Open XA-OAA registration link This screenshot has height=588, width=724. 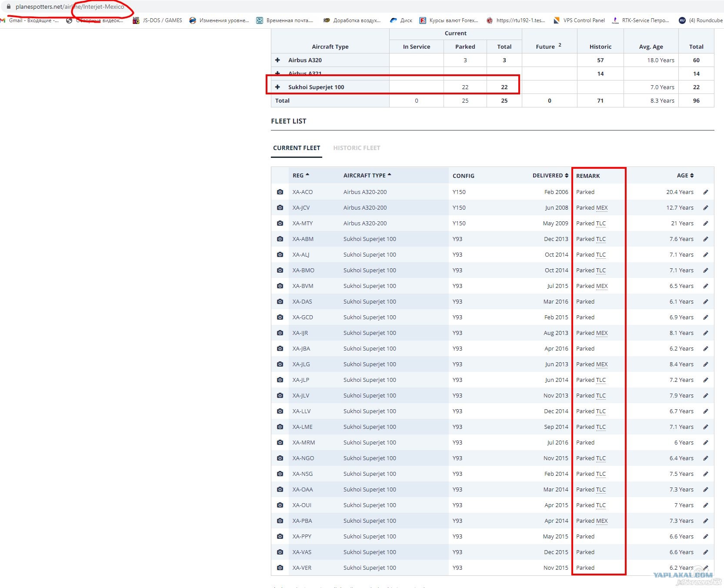tap(303, 489)
